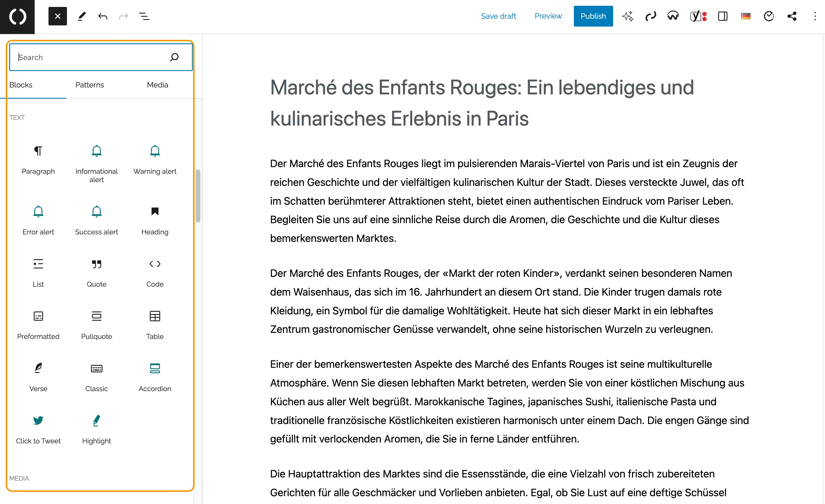Undo the last change
This screenshot has width=825, height=504.
click(x=103, y=16)
